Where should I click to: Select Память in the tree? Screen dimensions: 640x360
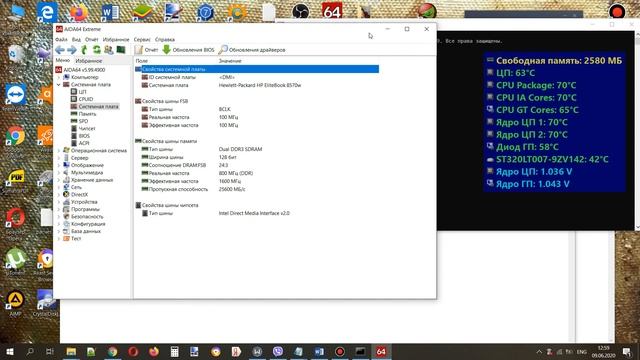click(x=84, y=114)
